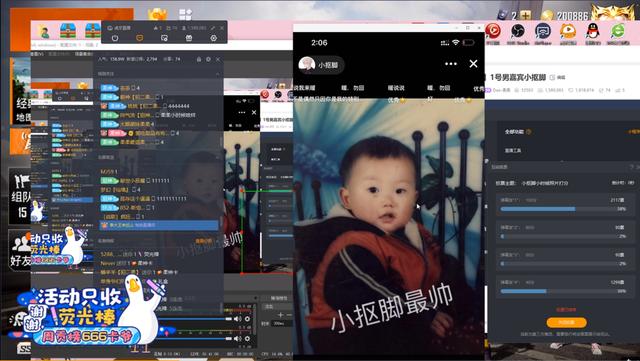
Task: Click the screen-capture icon in the live toolbar
Action: 164,38
